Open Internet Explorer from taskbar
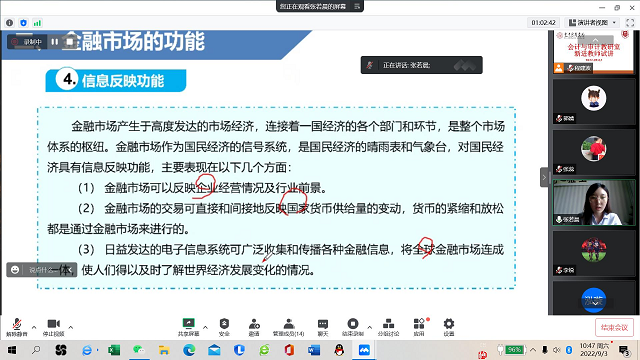640x360 pixels. [x=87, y=350]
